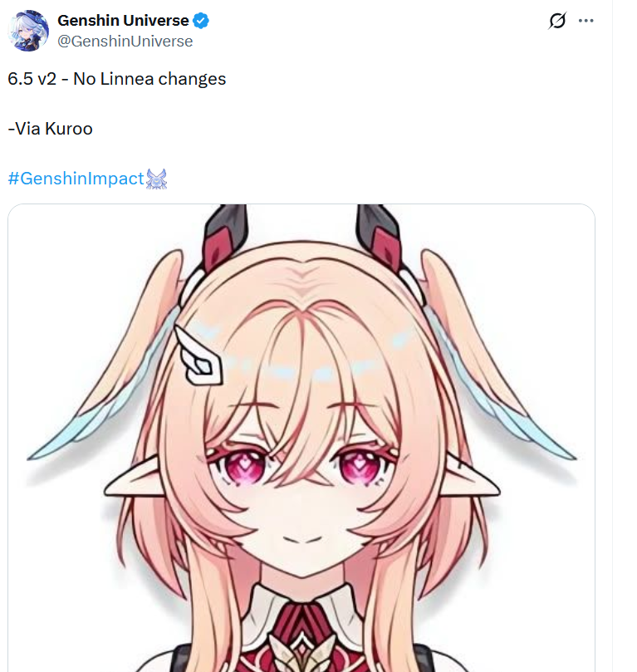Open the Genshin Universe profile avatar
This screenshot has width=637, height=672.
click(29, 31)
